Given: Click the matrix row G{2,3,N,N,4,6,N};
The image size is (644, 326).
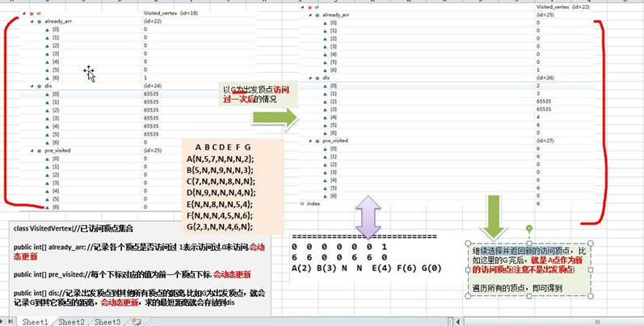Looking at the screenshot, I should point(219,227).
